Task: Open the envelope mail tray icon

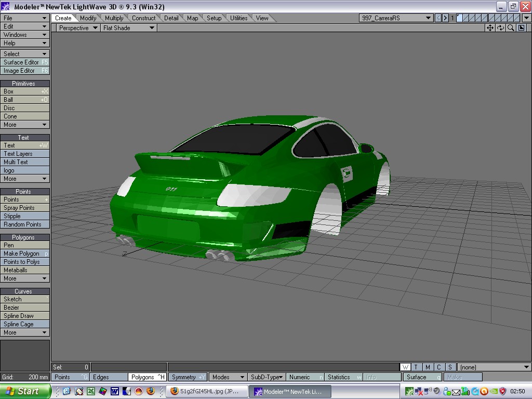Action: tap(456, 392)
